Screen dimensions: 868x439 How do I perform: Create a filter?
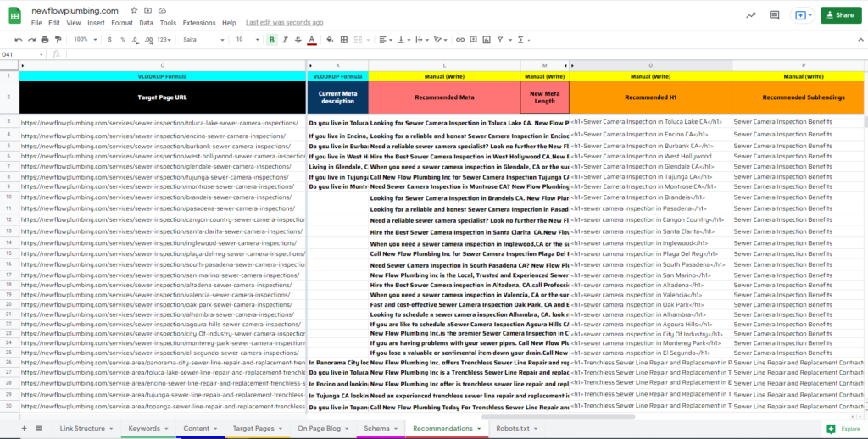point(500,40)
